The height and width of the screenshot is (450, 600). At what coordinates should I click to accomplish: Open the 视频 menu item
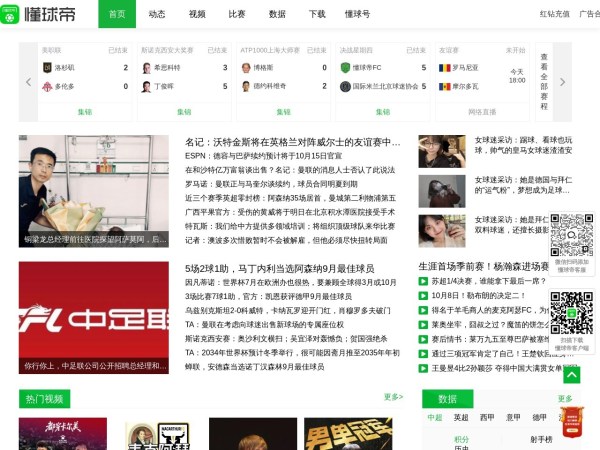pos(197,14)
